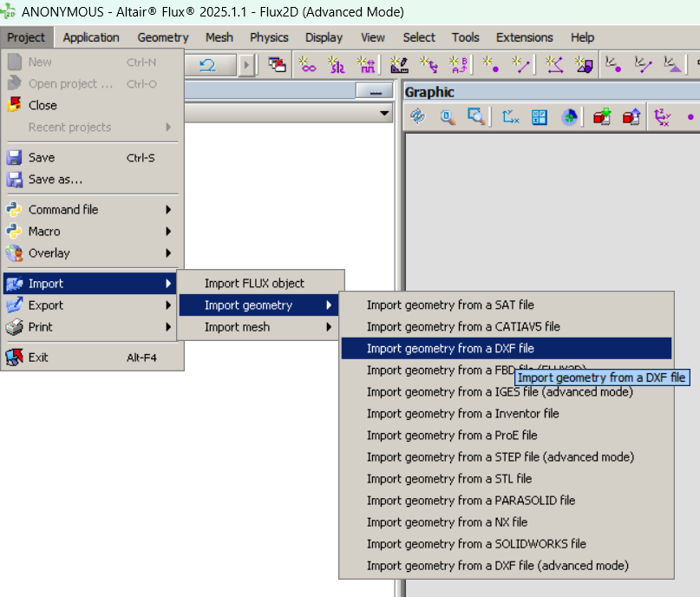Click the new point icon
This screenshot has width=700, height=597.
[x=491, y=65]
